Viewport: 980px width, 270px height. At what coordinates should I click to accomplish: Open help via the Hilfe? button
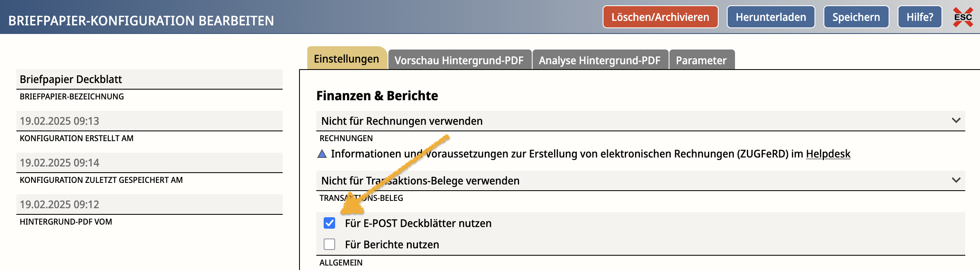pyautogui.click(x=919, y=17)
